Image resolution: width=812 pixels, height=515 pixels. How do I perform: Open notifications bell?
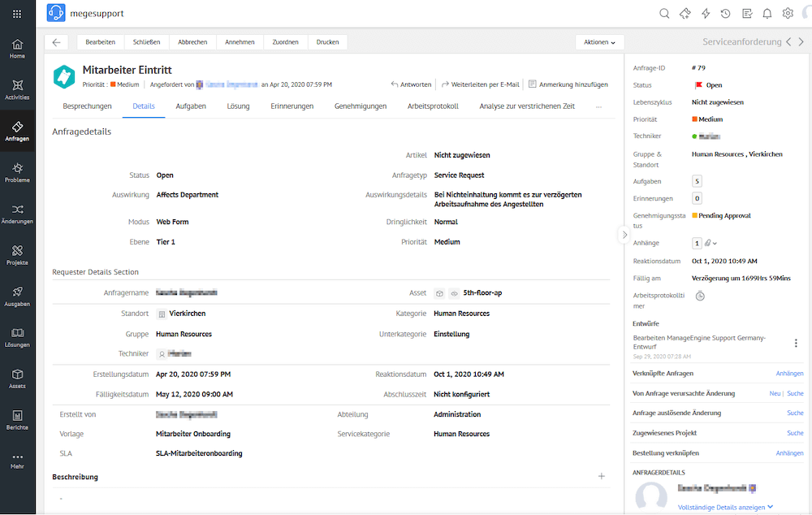coord(767,14)
